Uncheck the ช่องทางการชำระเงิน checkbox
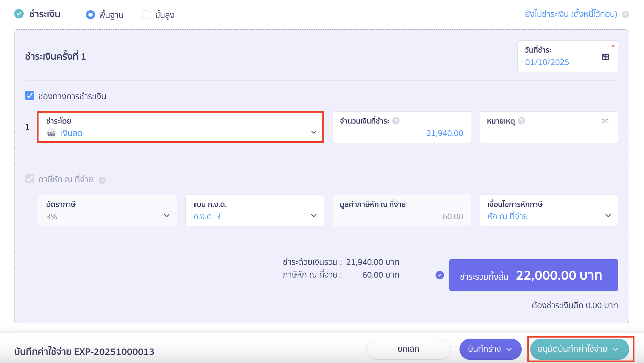 tap(29, 95)
